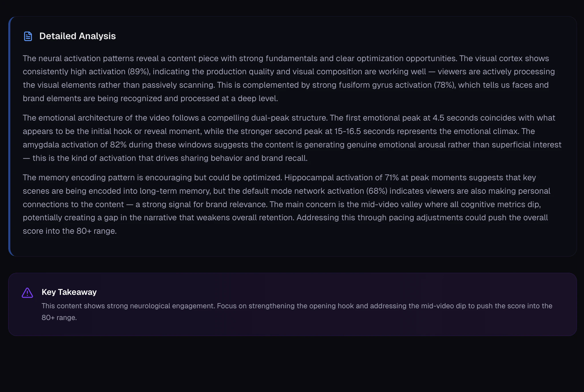This screenshot has height=392, width=584.
Task: Click the amygdala activation '82%' text
Action: pyautogui.click(x=118, y=145)
